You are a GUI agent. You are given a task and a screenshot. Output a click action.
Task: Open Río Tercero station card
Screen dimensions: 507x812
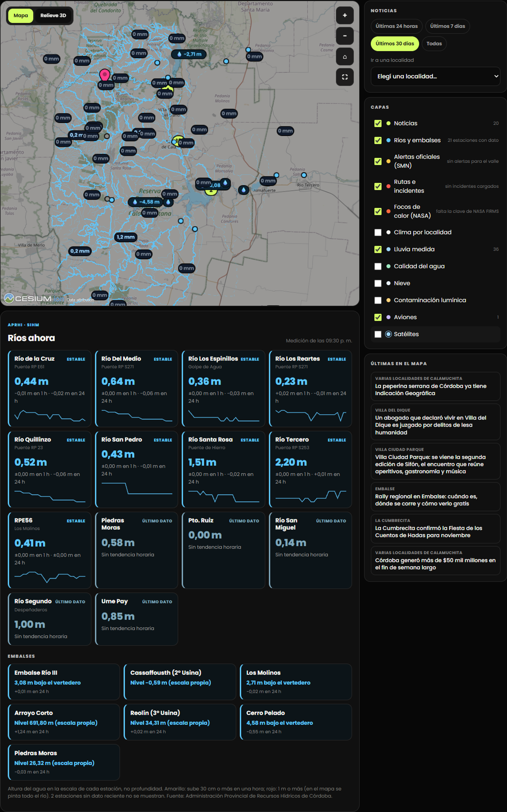click(x=310, y=469)
